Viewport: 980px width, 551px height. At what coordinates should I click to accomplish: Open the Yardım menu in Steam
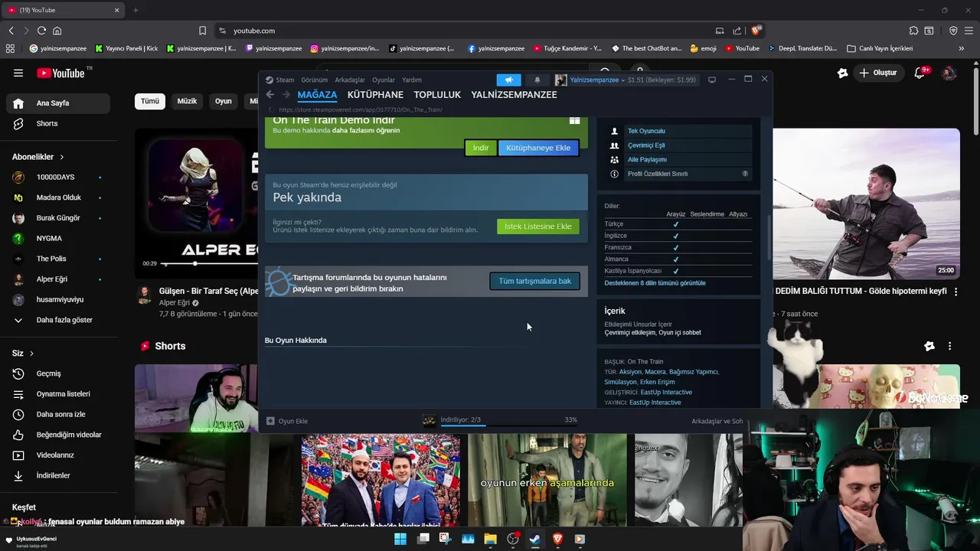[x=412, y=80]
